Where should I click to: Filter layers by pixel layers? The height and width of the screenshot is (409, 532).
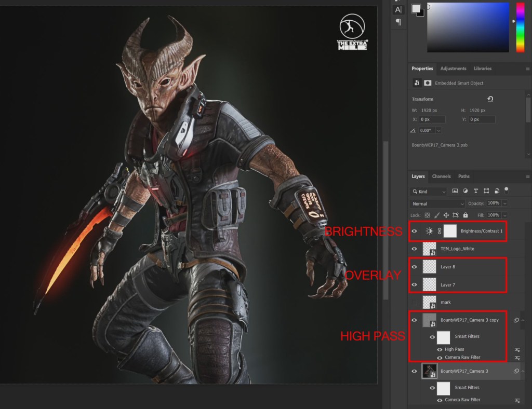click(455, 191)
